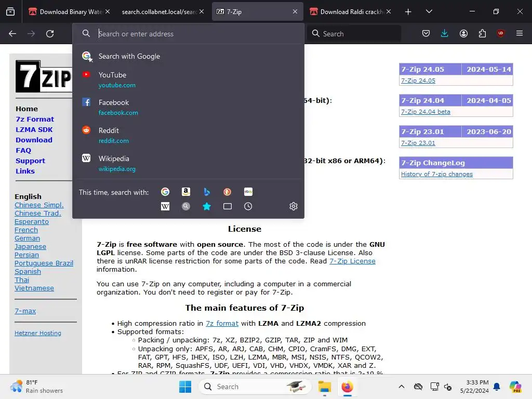Click the toolbar Search box
This screenshot has height=399, width=532.
pyautogui.click(x=354, y=34)
